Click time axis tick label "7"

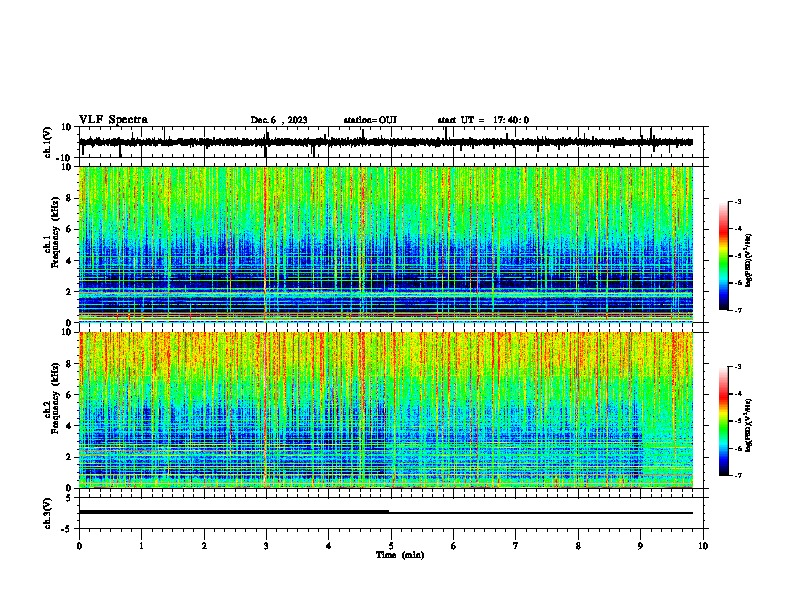(x=516, y=546)
